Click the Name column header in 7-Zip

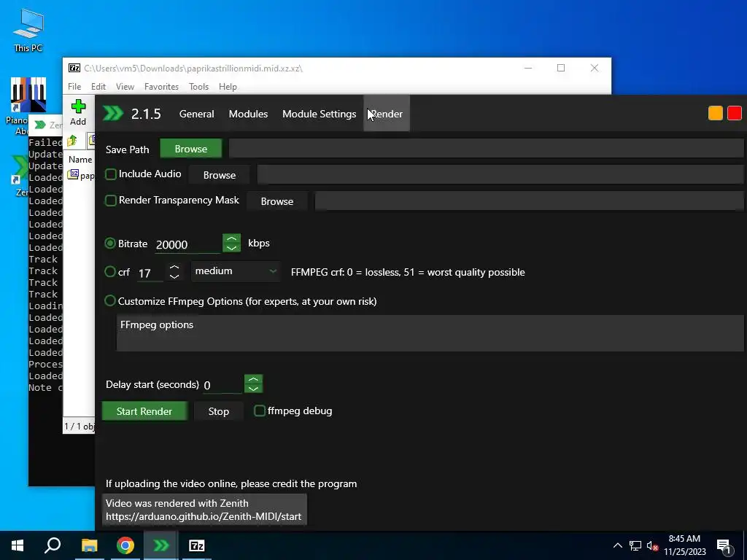point(80,159)
